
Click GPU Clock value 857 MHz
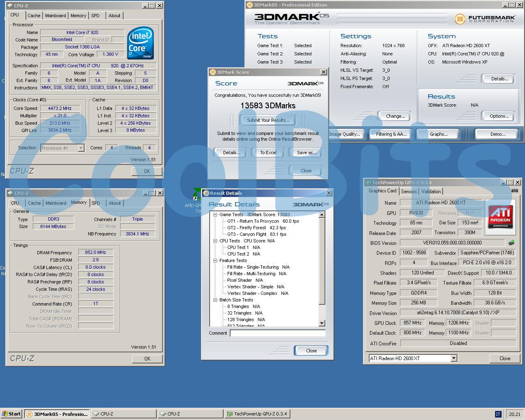point(412,323)
